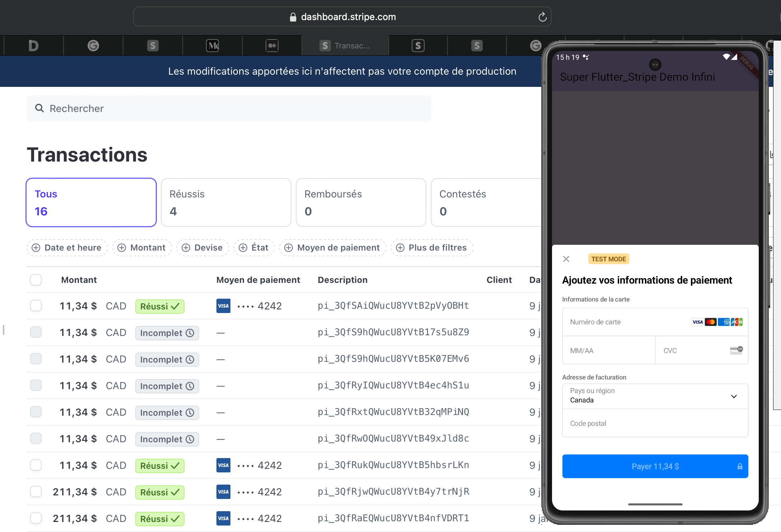Open Plus de filtres options
The image size is (781, 532).
432,248
